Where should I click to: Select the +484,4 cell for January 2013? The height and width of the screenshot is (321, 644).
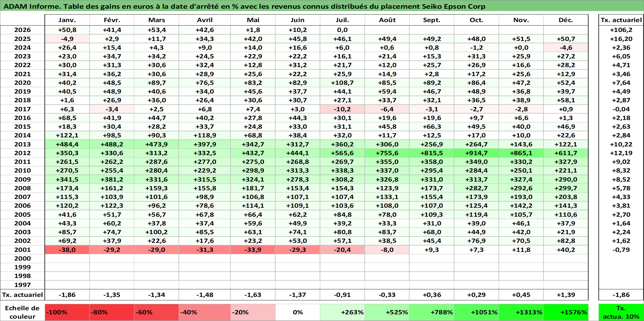67,144
